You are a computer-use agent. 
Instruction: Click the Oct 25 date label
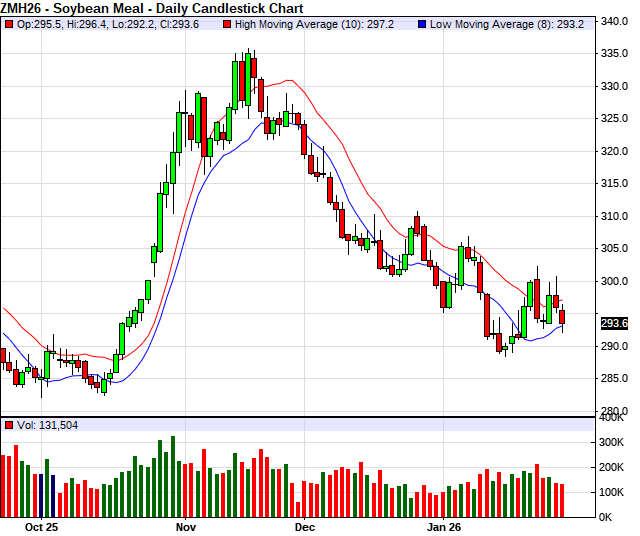pos(43,526)
